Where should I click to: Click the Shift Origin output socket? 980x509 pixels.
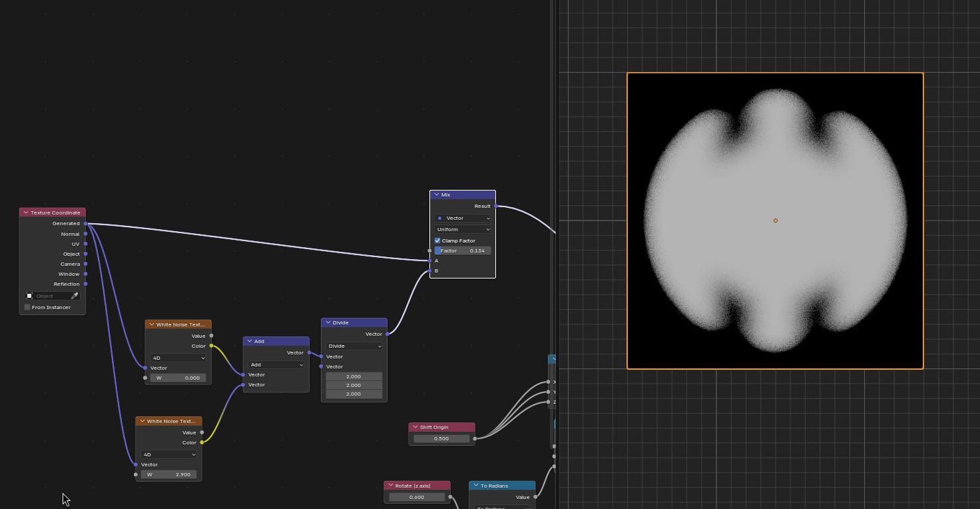(x=475, y=438)
